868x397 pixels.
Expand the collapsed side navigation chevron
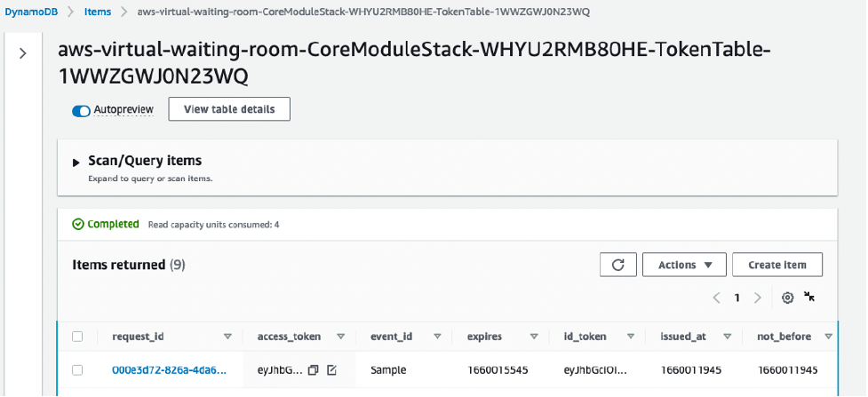pyautogui.click(x=23, y=53)
